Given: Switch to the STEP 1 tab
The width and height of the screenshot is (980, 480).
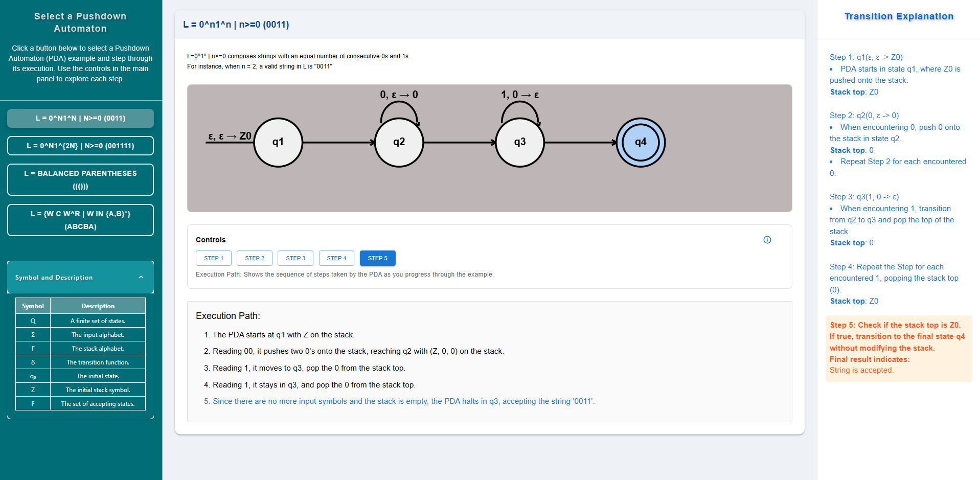Looking at the screenshot, I should pos(214,258).
